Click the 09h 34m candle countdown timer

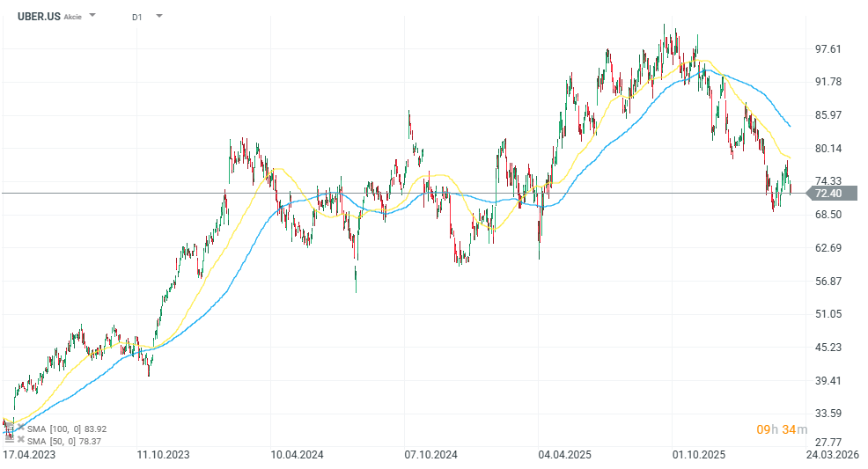pos(780,429)
